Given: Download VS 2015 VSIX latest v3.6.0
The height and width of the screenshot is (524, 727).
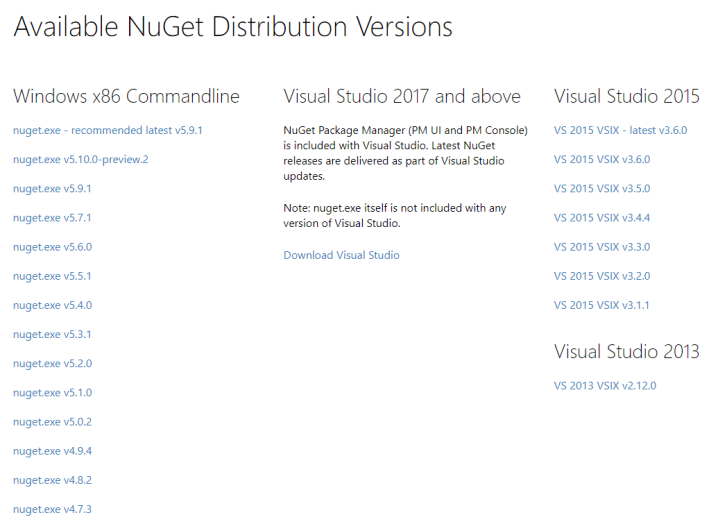Looking at the screenshot, I should [620, 130].
